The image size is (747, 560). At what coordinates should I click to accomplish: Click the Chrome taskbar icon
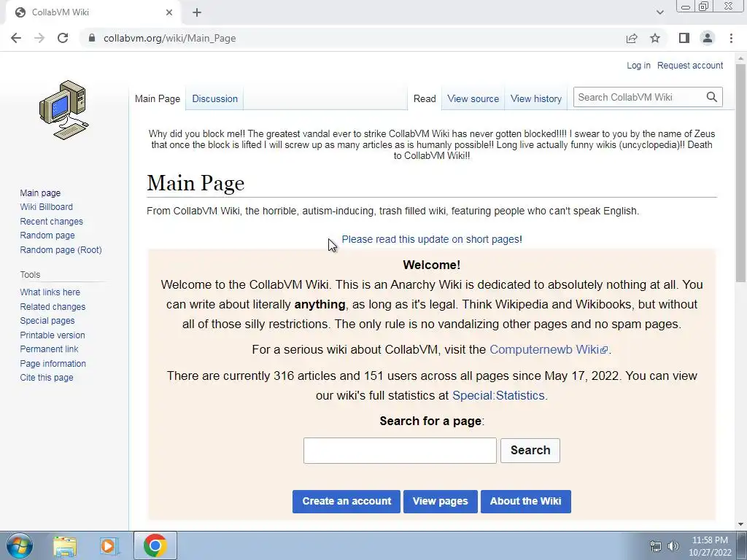[x=155, y=545]
